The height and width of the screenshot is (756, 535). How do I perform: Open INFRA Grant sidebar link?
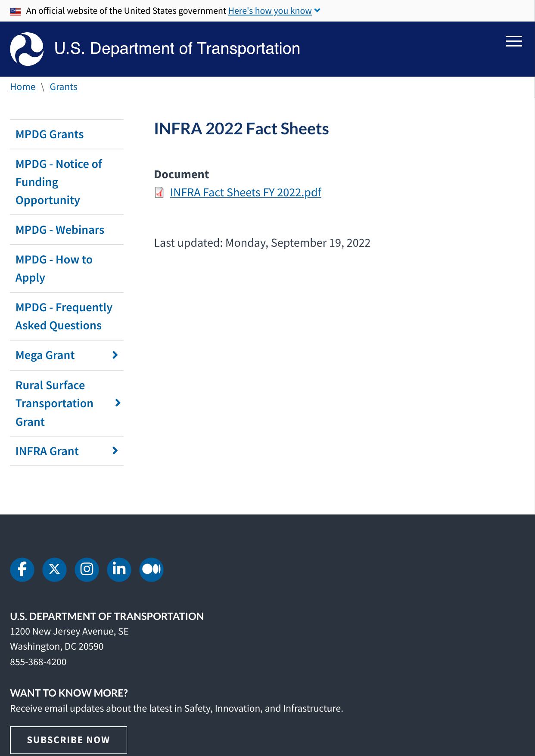tap(47, 451)
